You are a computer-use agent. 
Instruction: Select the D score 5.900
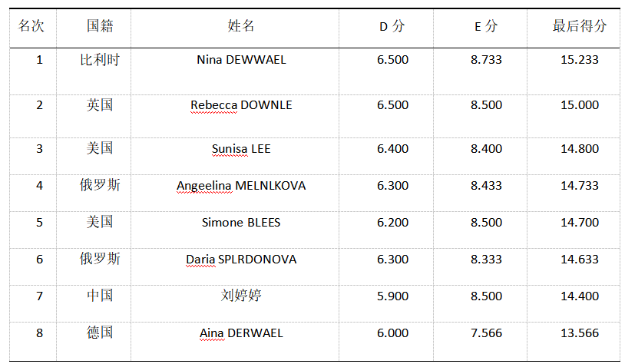coord(392,296)
